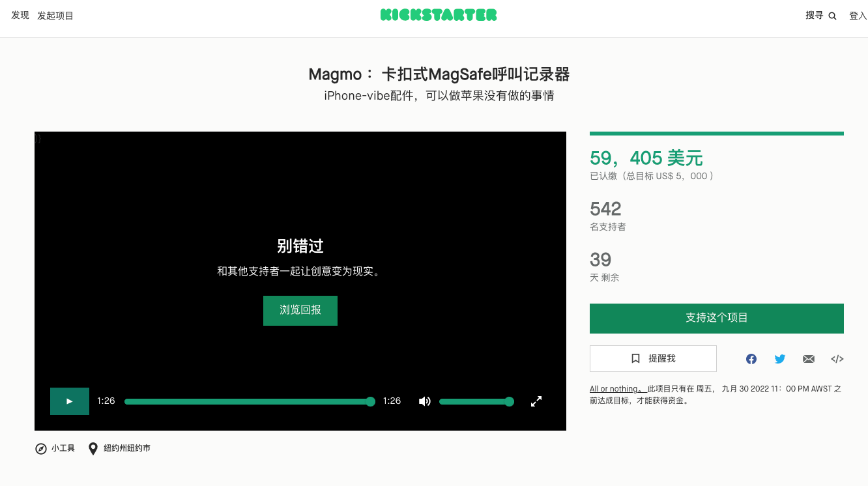Open the embed code option
This screenshot has width=868, height=486.
point(837,358)
